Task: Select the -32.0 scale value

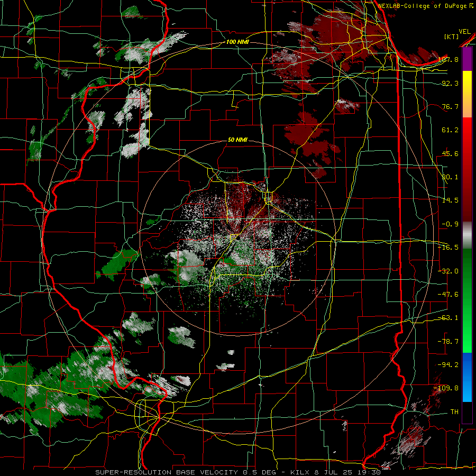Action: 448,271
